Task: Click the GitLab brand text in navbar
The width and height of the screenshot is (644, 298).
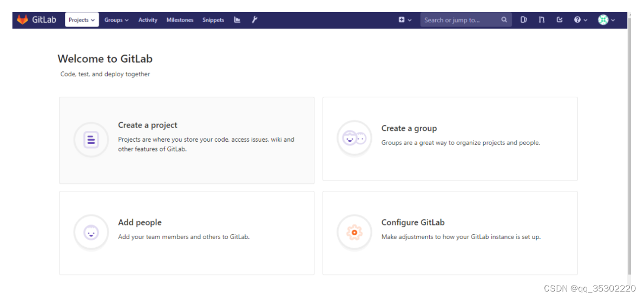Action: [x=44, y=19]
